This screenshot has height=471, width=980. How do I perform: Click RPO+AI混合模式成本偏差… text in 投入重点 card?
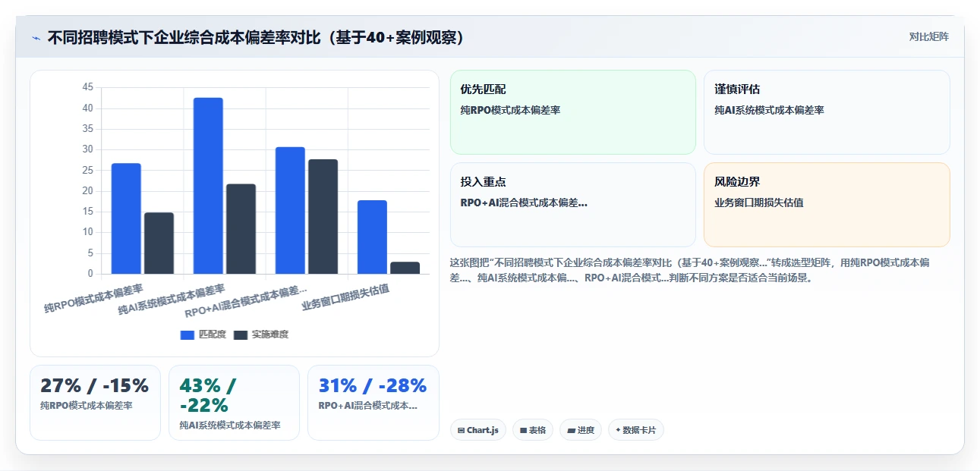coord(524,203)
